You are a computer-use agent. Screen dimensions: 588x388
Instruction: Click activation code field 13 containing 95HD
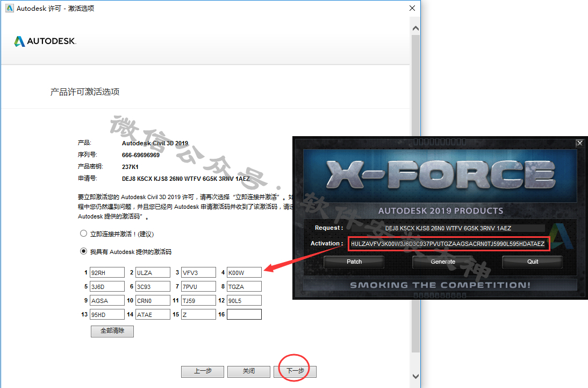107,314
